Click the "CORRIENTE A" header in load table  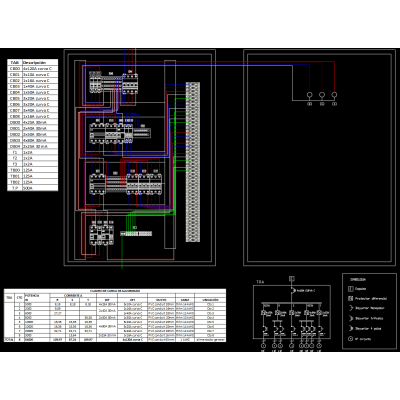pos(73,295)
